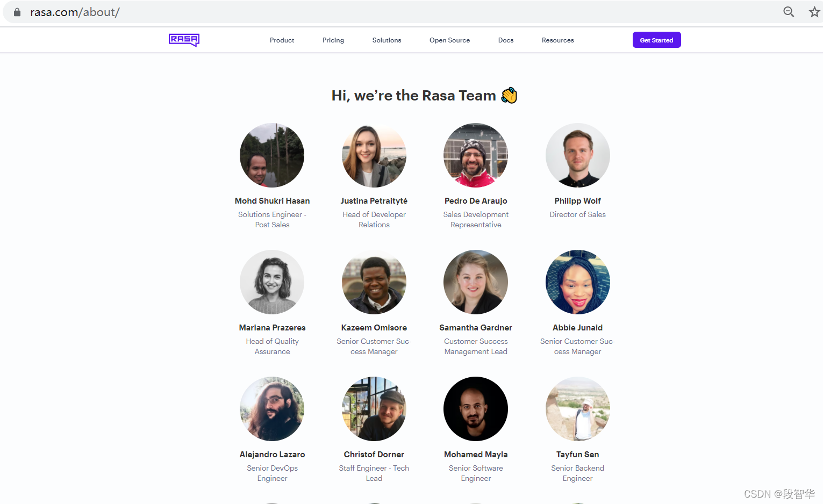
Task: Click Mohd Shukri Hasan's profile photo
Action: [x=272, y=155]
